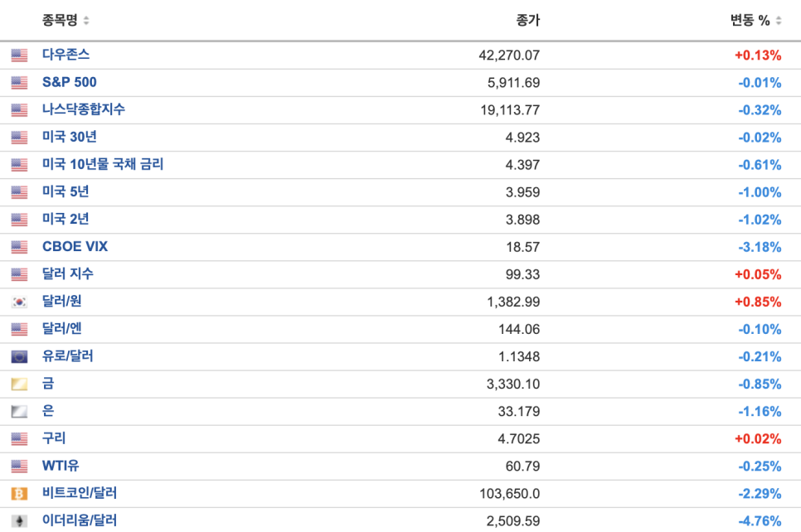Click the gold bar icon beside 금
Viewport: 801px width, 532px height.
(x=19, y=384)
